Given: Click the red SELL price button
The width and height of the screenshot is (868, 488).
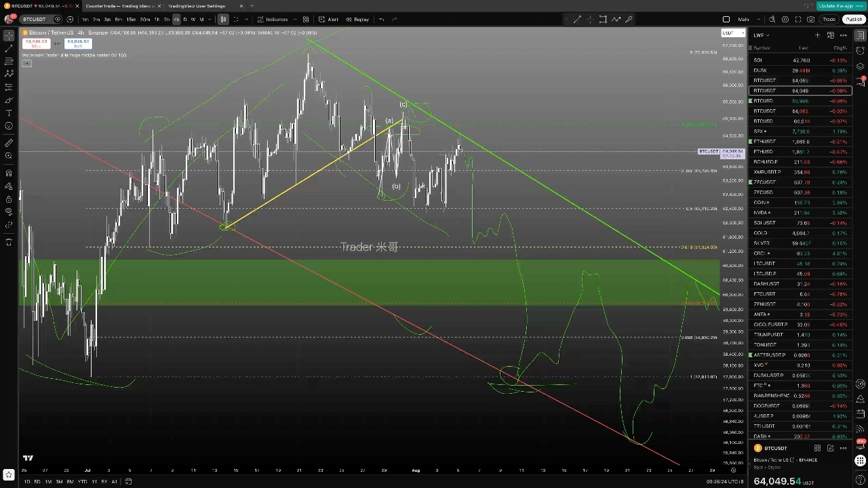Looking at the screenshot, I should coord(37,43).
